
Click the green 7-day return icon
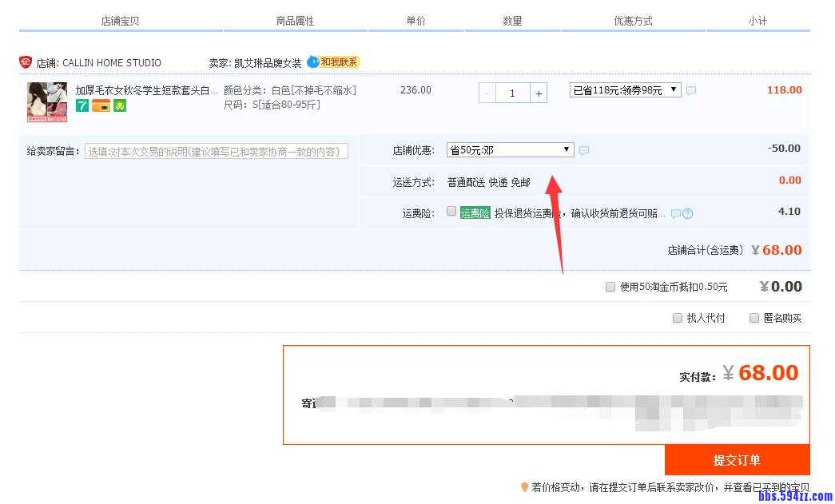tap(82, 105)
